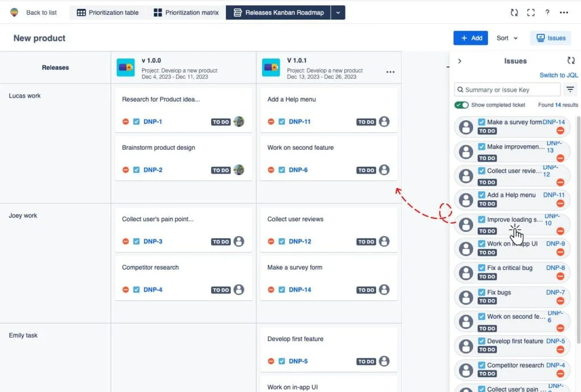The image size is (581, 392).
Task: Refresh the Issues panel list
Action: click(x=571, y=60)
